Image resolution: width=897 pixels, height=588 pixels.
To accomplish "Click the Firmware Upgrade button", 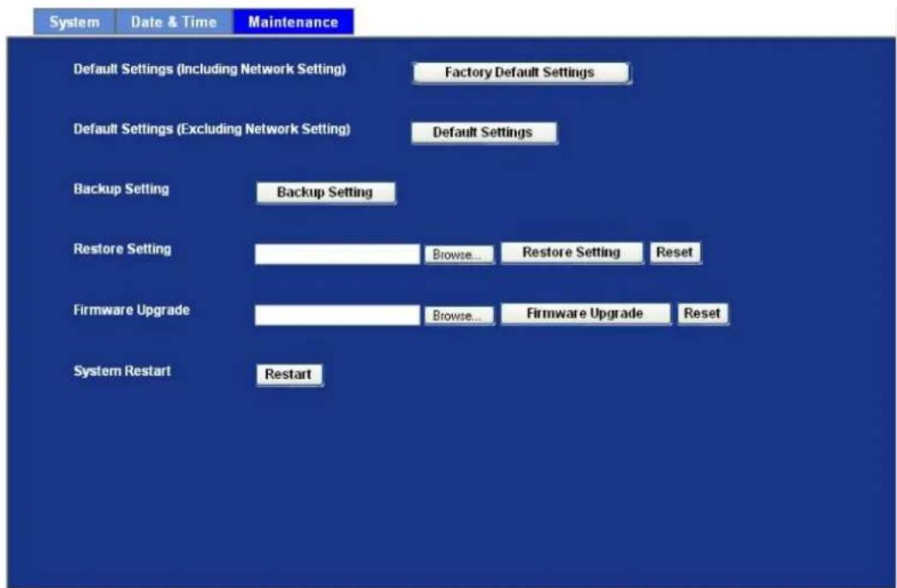I will (585, 313).
